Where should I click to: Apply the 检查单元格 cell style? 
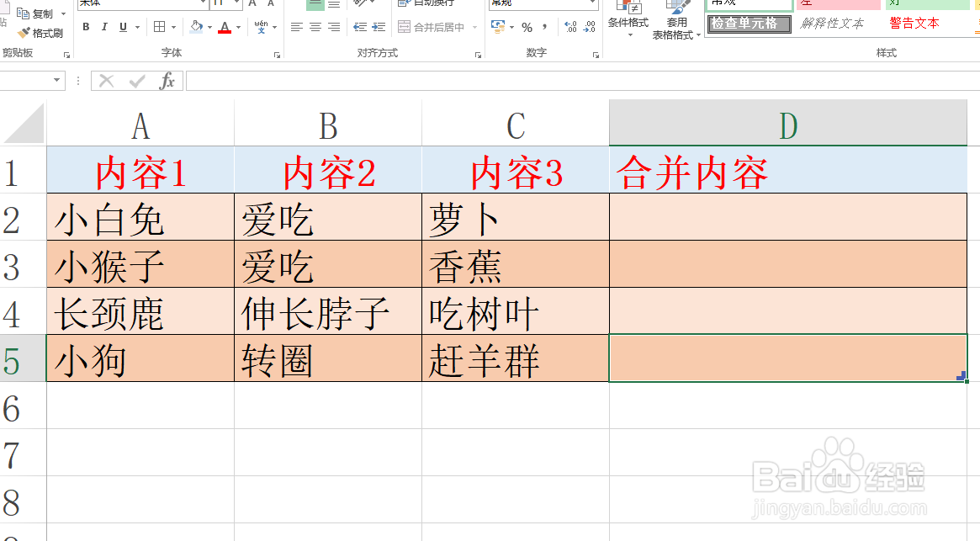click(x=748, y=24)
